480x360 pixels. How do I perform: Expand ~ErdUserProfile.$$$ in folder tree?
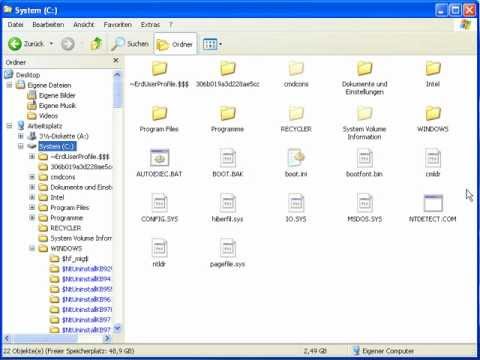(32, 156)
